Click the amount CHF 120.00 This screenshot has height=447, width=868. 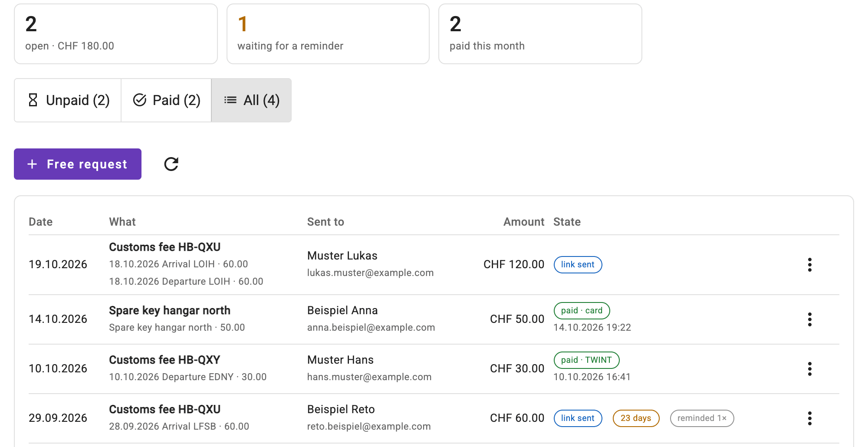[x=514, y=265]
